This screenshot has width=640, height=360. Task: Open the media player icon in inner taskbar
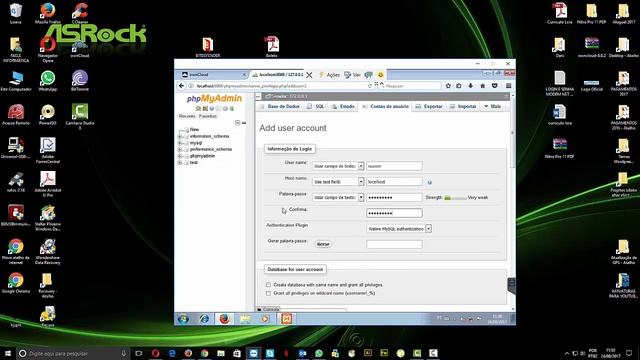click(x=265, y=319)
